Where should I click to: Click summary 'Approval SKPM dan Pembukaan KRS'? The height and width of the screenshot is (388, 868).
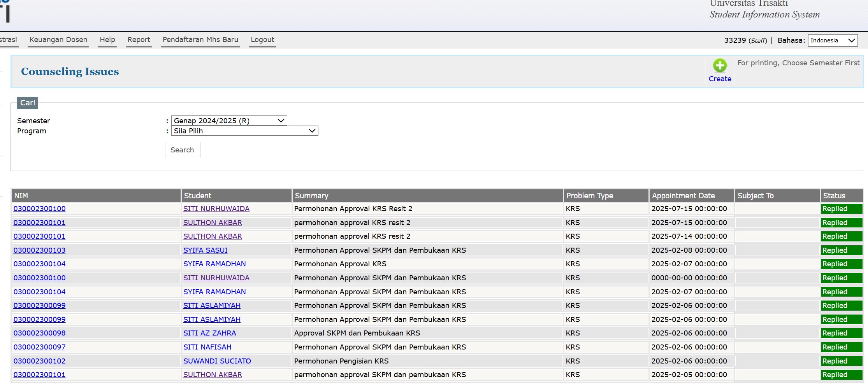click(x=357, y=333)
